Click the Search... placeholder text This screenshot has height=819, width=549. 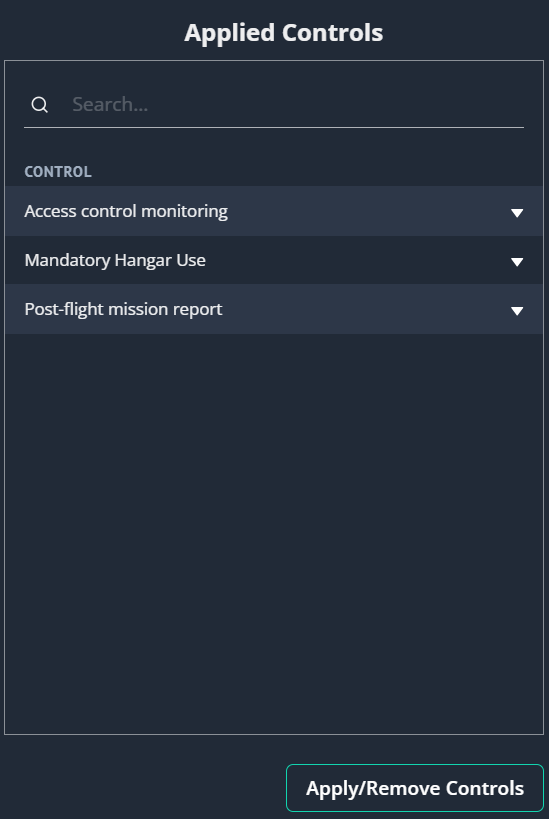(x=110, y=104)
